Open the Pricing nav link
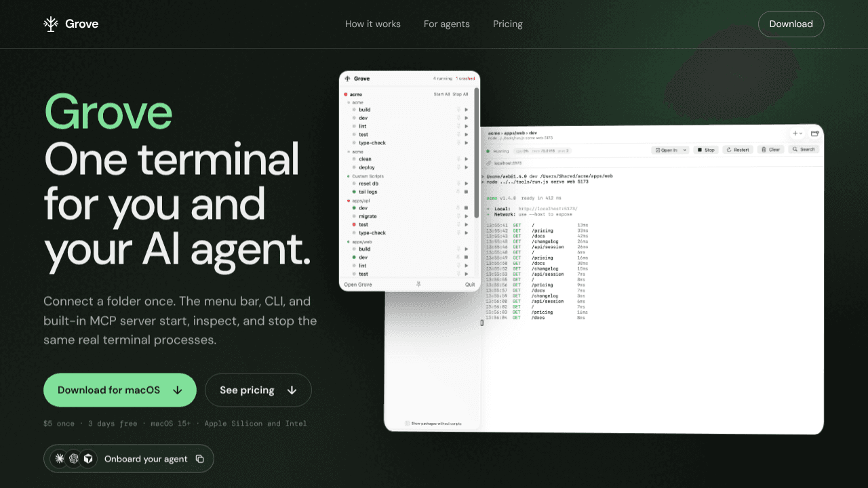The height and width of the screenshot is (488, 868). [508, 24]
